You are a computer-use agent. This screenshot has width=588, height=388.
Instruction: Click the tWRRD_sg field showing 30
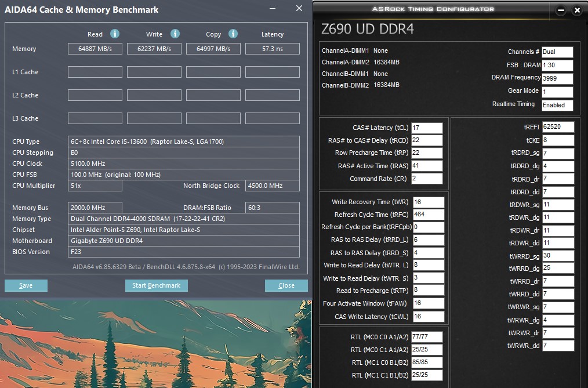pos(558,256)
